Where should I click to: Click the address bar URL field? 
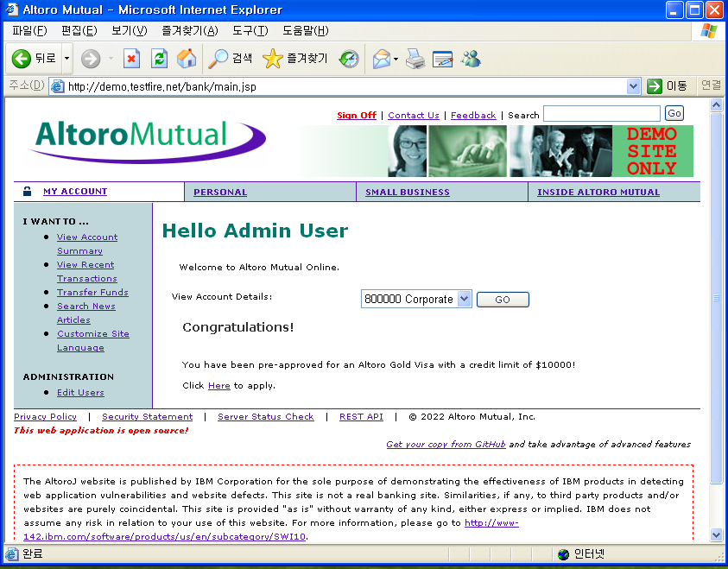click(x=346, y=86)
